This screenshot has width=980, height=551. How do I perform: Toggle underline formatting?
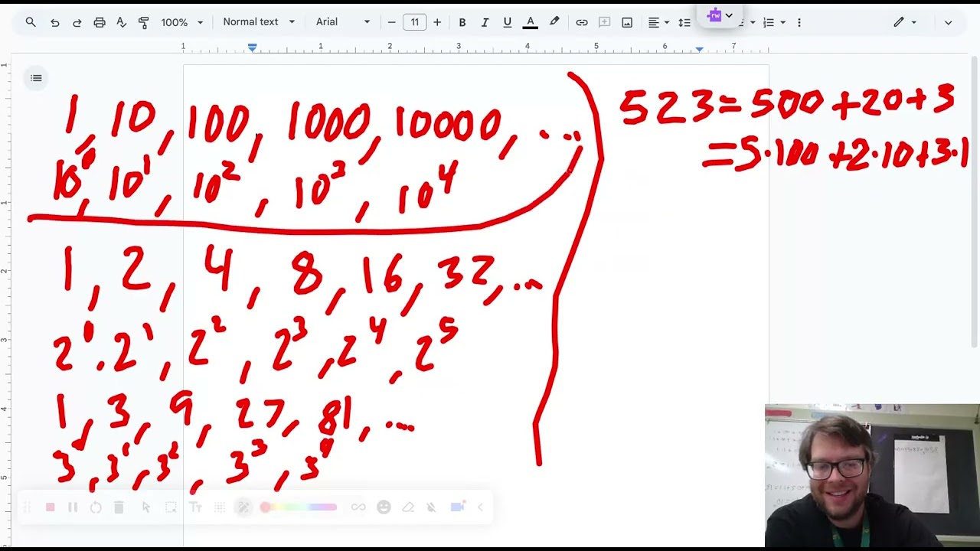[507, 22]
